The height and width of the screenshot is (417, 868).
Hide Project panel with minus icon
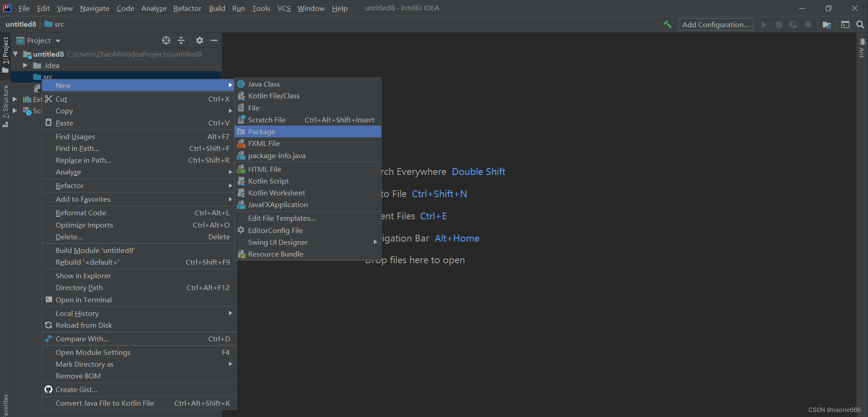pyautogui.click(x=214, y=40)
